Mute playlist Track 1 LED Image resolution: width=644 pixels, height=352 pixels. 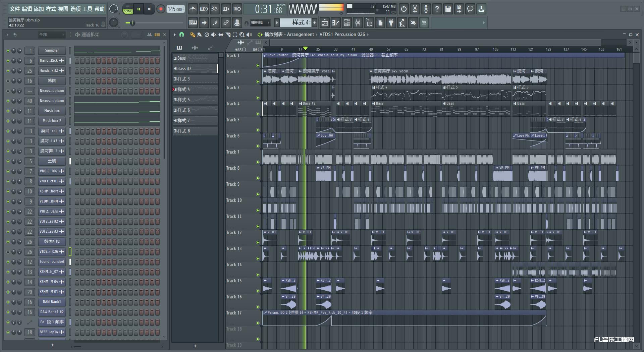coord(258,65)
